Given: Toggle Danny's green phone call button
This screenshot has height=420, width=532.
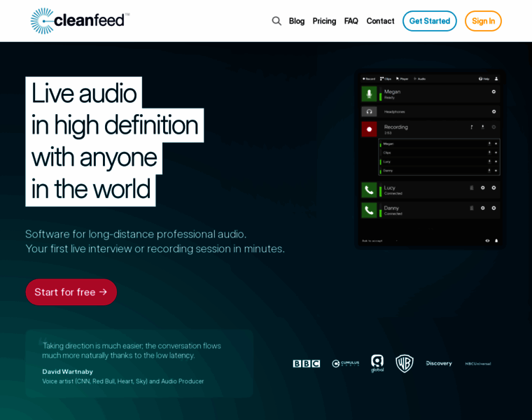Looking at the screenshot, I should coord(369,210).
